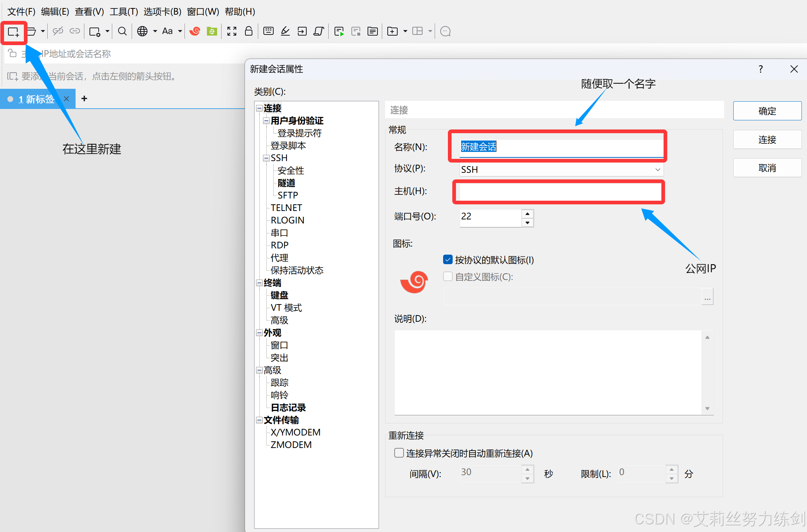
Task: Collapse the 终端 category node
Action: click(259, 283)
